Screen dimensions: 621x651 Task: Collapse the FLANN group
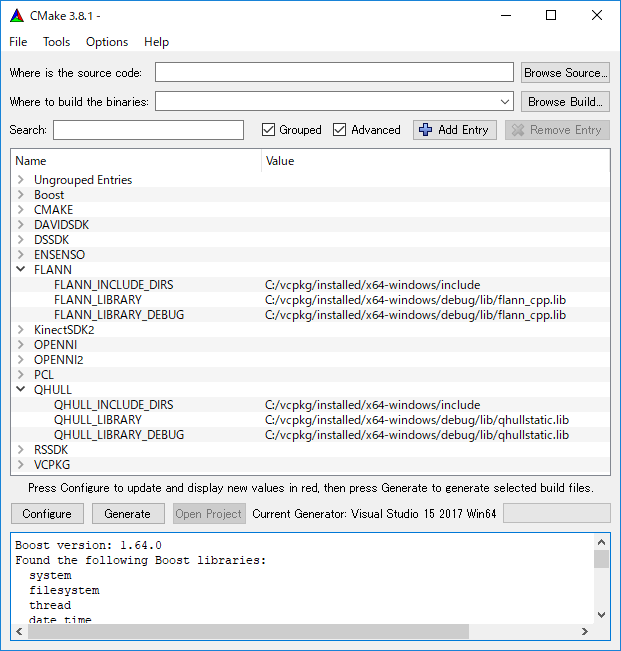tap(20, 269)
